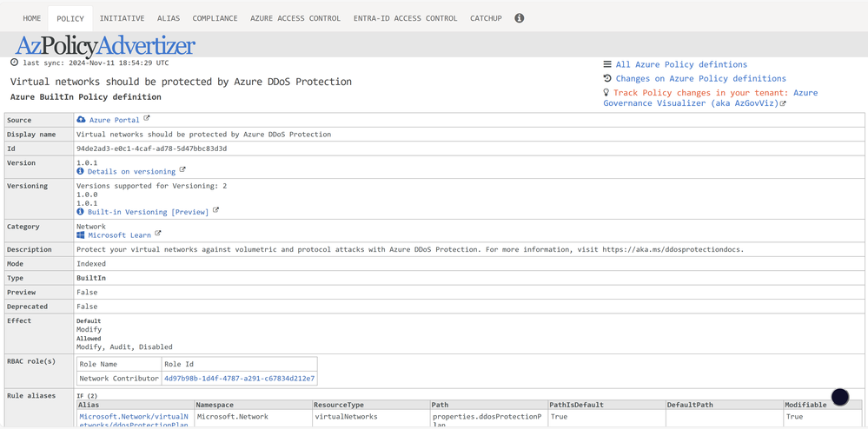This screenshot has width=868, height=429.
Task: Click external link icon after AzGovViz
Action: (x=783, y=103)
